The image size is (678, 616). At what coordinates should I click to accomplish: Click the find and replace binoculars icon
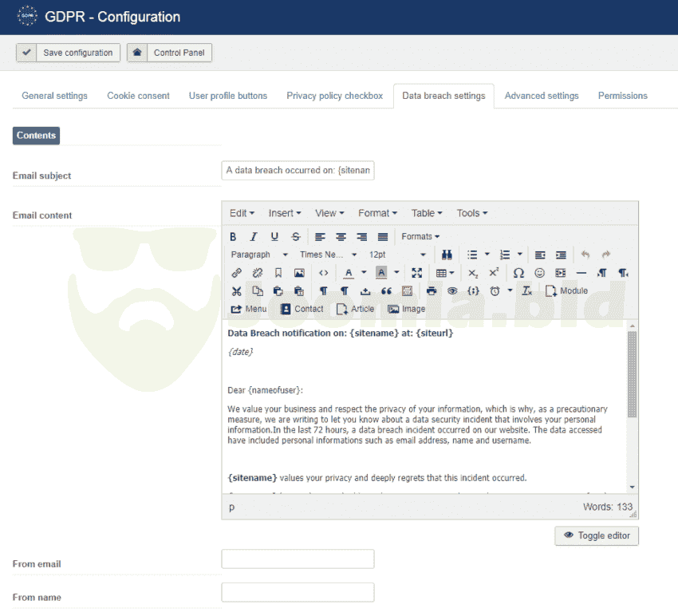tap(447, 255)
